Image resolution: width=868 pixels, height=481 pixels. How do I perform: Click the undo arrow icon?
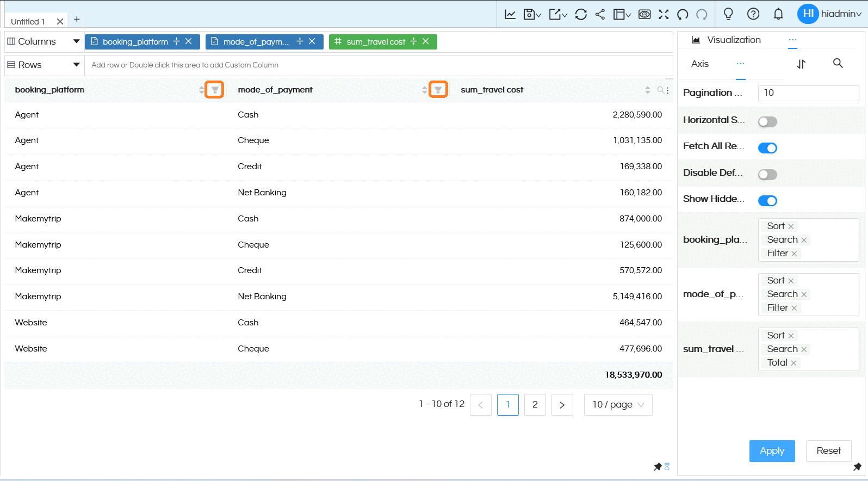(x=683, y=14)
